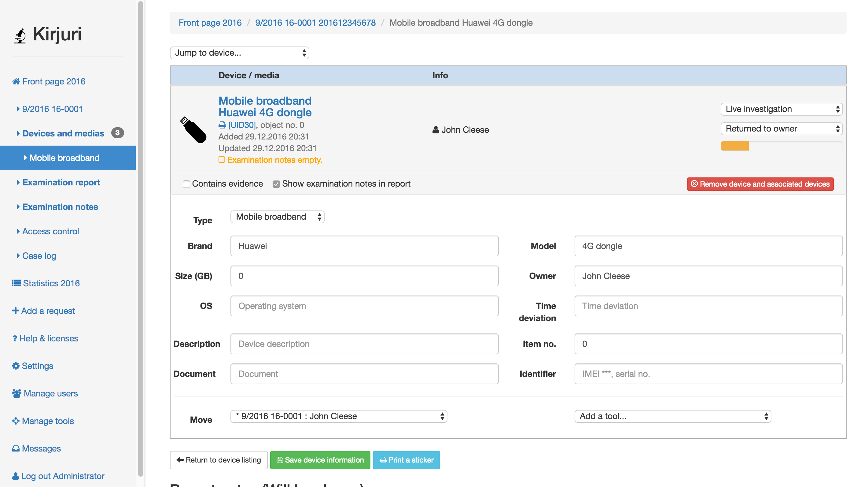Viewport: 868px width, 487px height.
Task: Click Remove device and associated devices
Action: click(760, 184)
